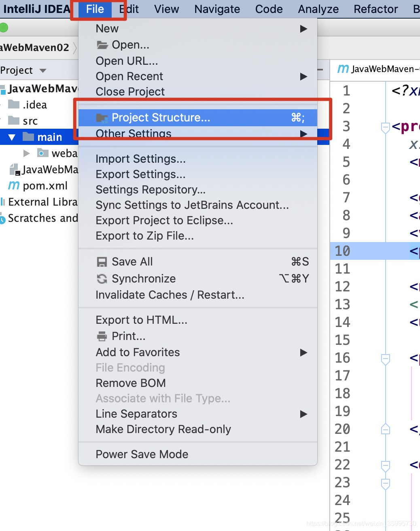This screenshot has width=420, height=531.
Task: Click the Project Structure folder icon
Action: (102, 118)
